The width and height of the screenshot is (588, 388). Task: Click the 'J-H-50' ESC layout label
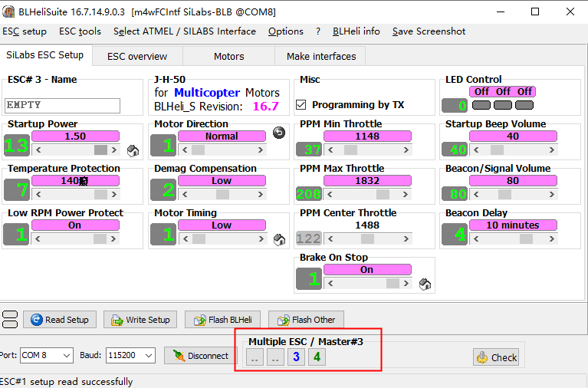(x=170, y=80)
